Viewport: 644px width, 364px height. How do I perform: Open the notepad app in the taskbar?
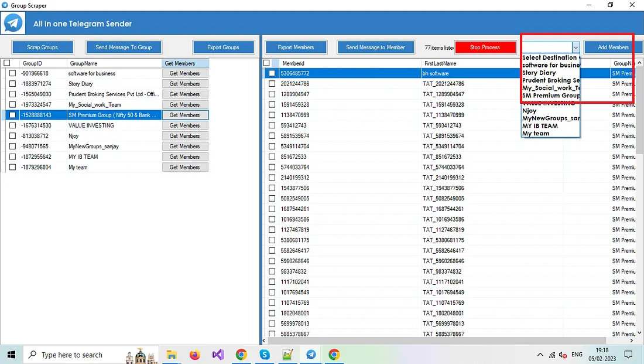288,355
